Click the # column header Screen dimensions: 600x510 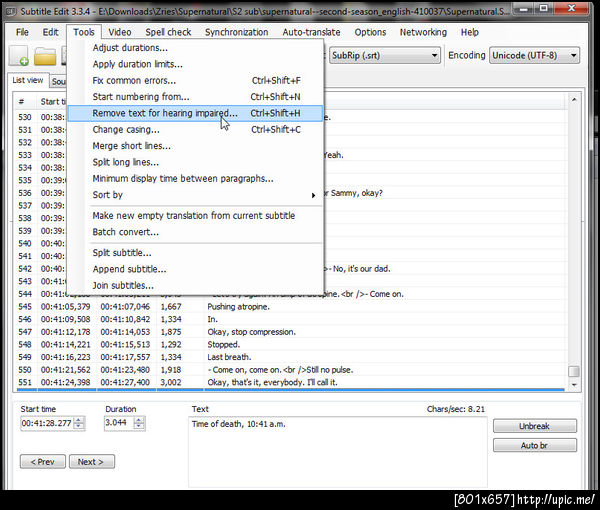click(x=24, y=102)
